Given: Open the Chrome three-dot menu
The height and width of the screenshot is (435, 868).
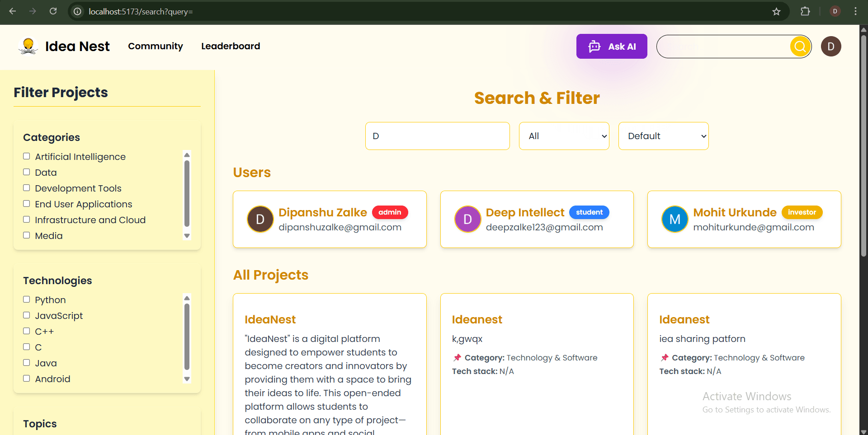Looking at the screenshot, I should (x=855, y=11).
